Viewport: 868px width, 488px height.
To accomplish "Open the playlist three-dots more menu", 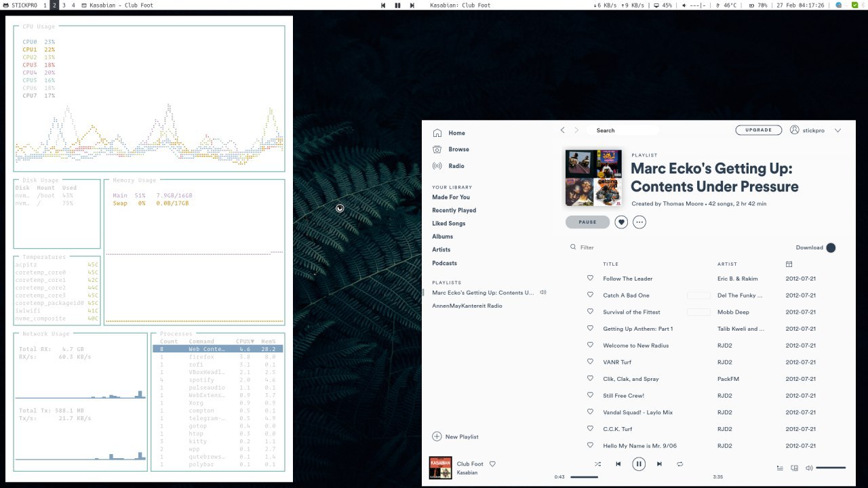I will click(639, 222).
